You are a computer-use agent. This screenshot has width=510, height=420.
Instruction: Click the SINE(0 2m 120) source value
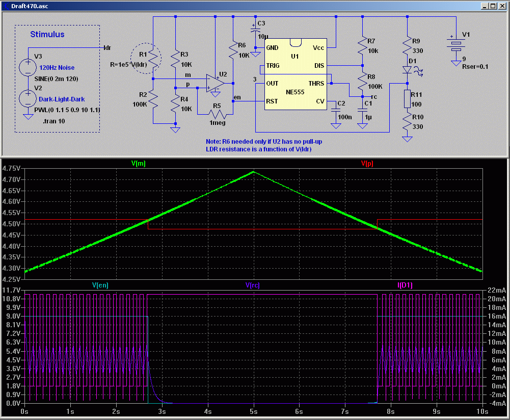[x=56, y=78]
